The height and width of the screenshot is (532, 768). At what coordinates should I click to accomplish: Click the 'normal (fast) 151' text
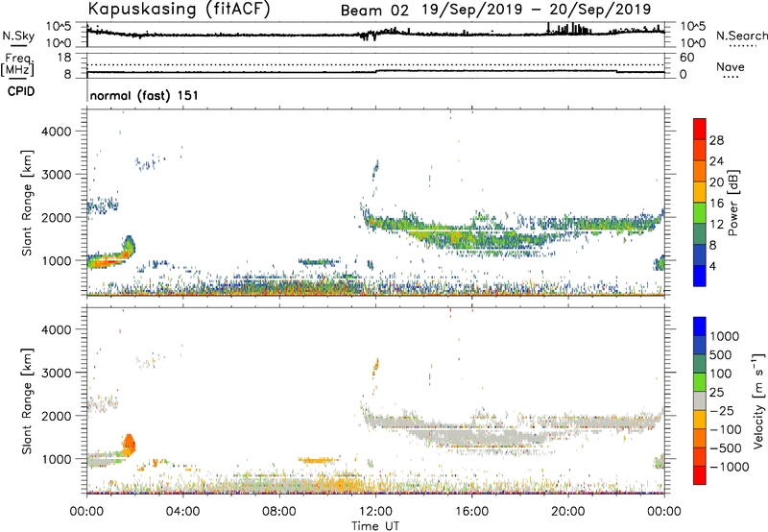pyautogui.click(x=145, y=95)
